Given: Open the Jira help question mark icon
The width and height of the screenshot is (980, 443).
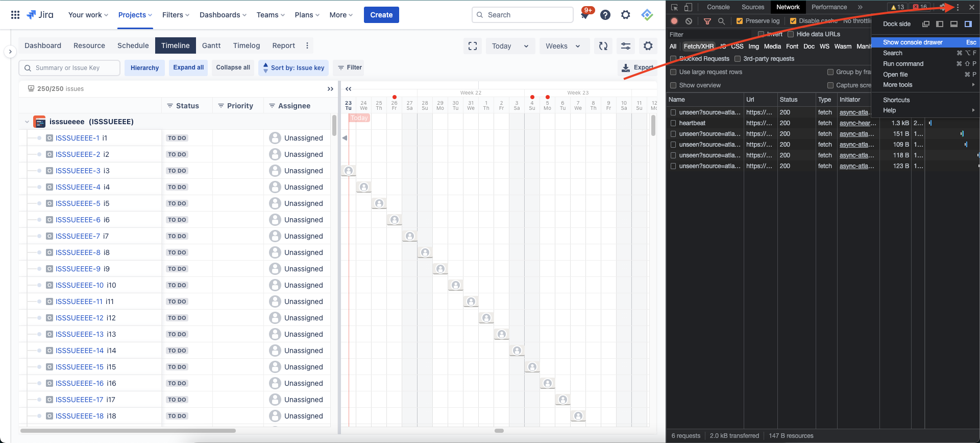Looking at the screenshot, I should [x=605, y=15].
